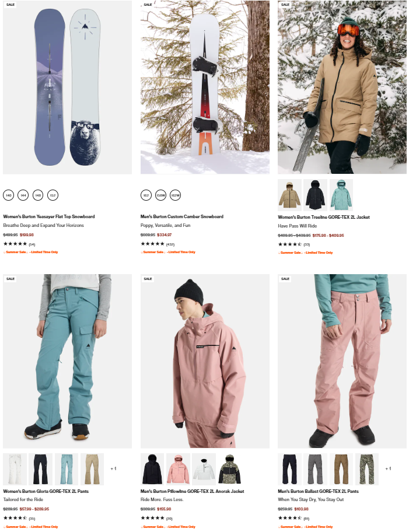
Task: Choose the black Treeline jacket swatch
Action: 315,195
